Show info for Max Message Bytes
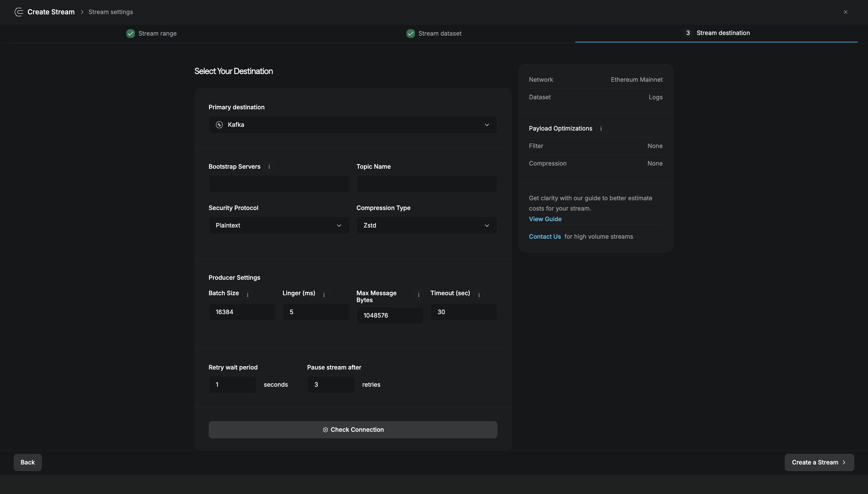 click(x=418, y=295)
